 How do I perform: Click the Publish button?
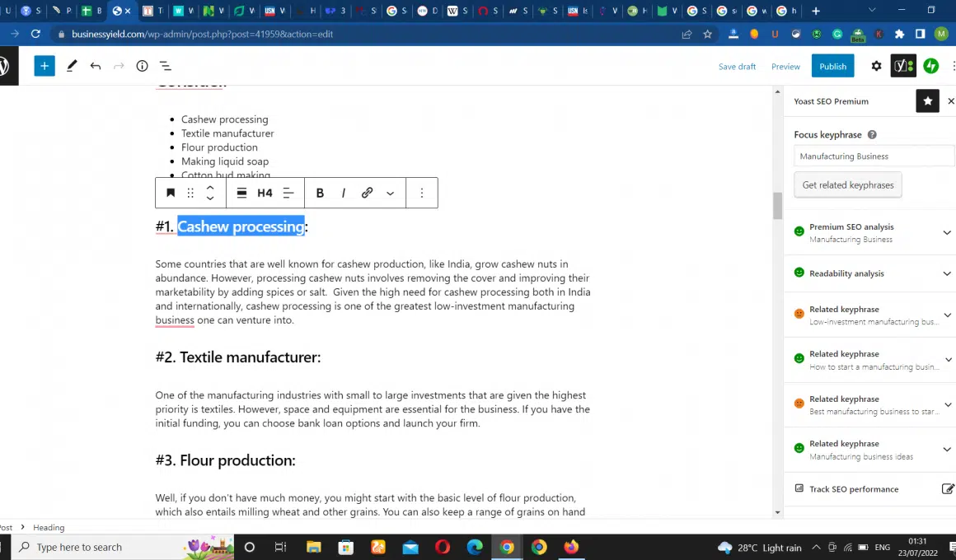[x=832, y=66]
